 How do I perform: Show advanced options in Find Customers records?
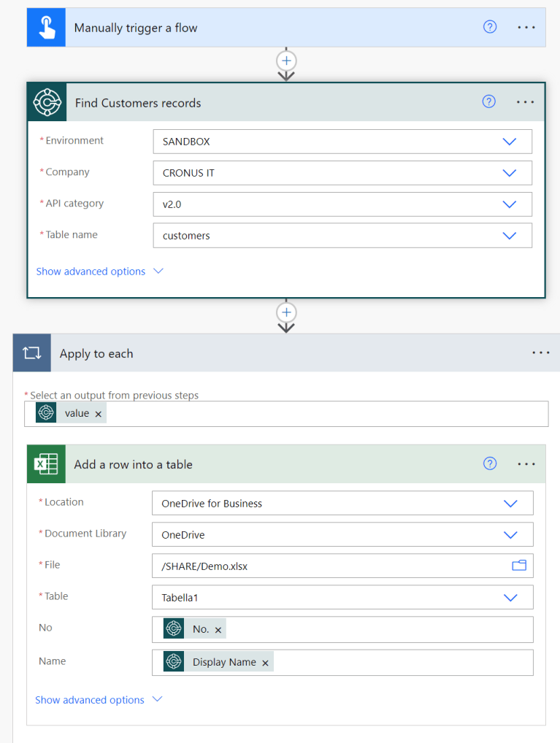(99, 272)
